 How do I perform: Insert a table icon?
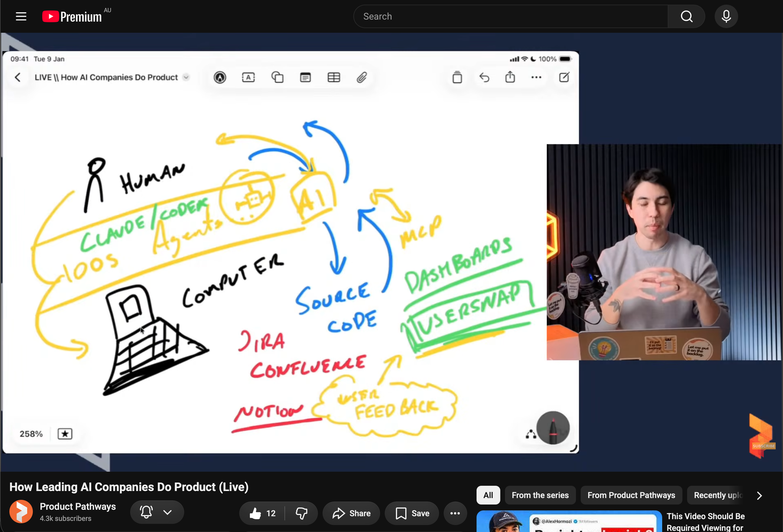pos(334,77)
